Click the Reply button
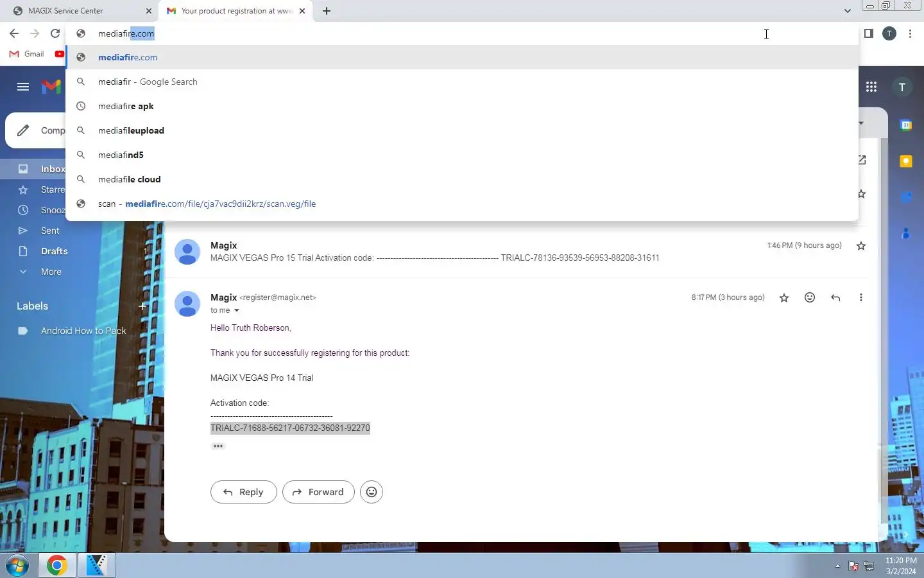This screenshot has height=578, width=924. 244,492
